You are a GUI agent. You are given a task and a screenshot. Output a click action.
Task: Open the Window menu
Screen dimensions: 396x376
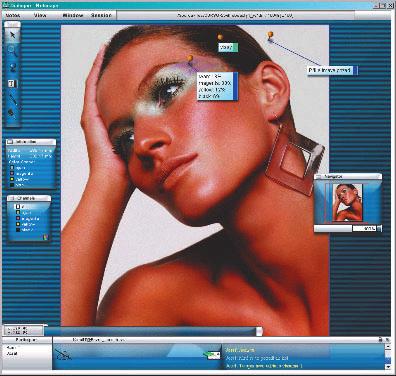pyautogui.click(x=73, y=15)
